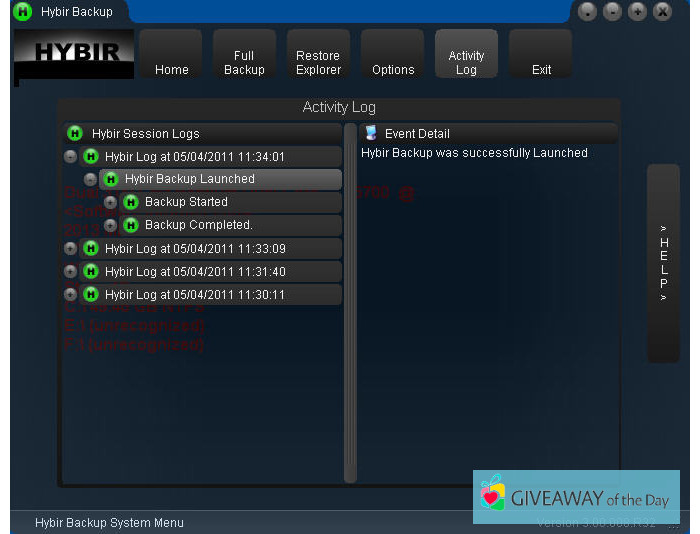The height and width of the screenshot is (534, 700).
Task: Expand the Backup Started node
Action: (110, 202)
